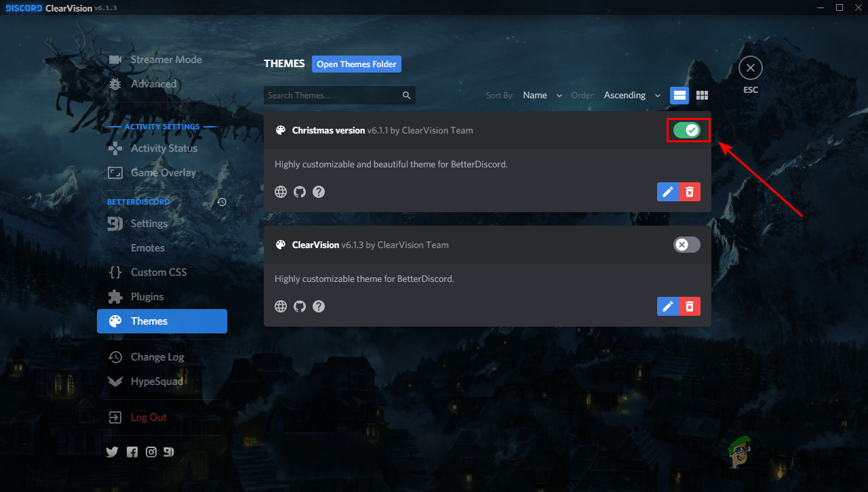The image size is (868, 492).
Task: View the Change Log
Action: 162,357
